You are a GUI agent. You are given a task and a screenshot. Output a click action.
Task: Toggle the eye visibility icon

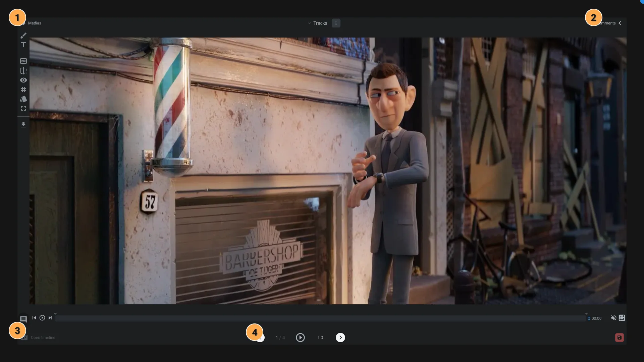[23, 80]
